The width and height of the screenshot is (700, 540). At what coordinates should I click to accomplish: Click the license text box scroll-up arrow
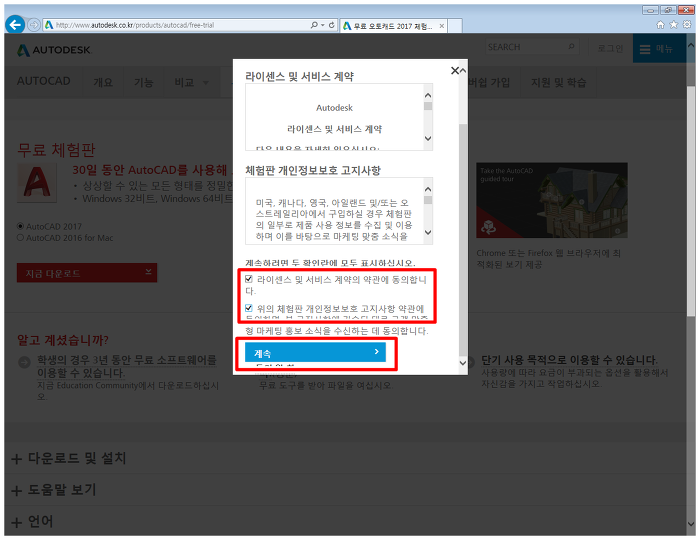pos(428,95)
